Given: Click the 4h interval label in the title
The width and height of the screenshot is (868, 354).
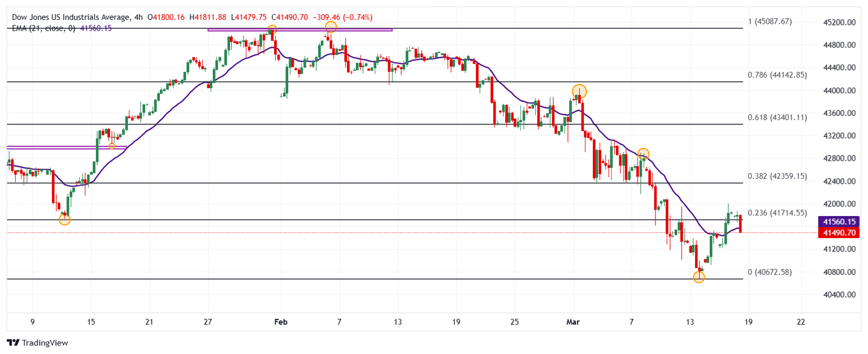Looking at the screenshot, I should click(x=138, y=18).
